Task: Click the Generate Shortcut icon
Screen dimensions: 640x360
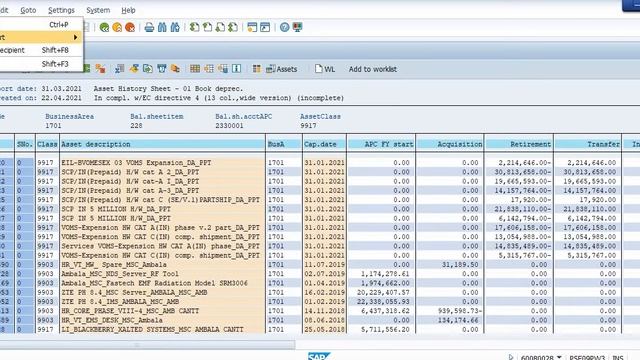Action: [x=265, y=27]
